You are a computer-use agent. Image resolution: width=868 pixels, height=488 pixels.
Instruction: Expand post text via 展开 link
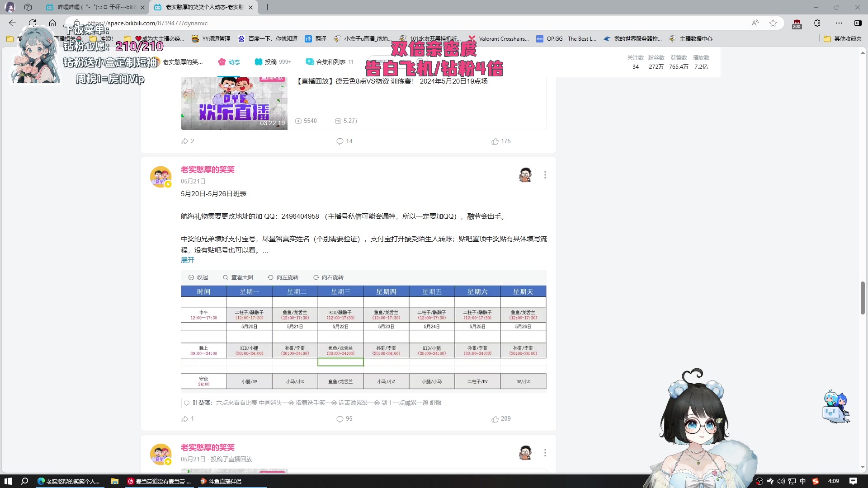tap(188, 260)
